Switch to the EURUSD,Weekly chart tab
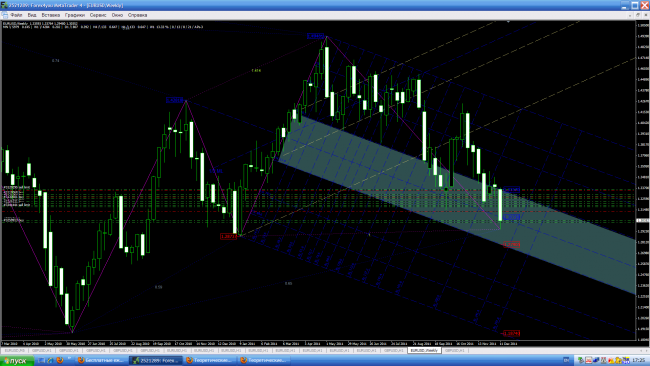 click(x=424, y=351)
